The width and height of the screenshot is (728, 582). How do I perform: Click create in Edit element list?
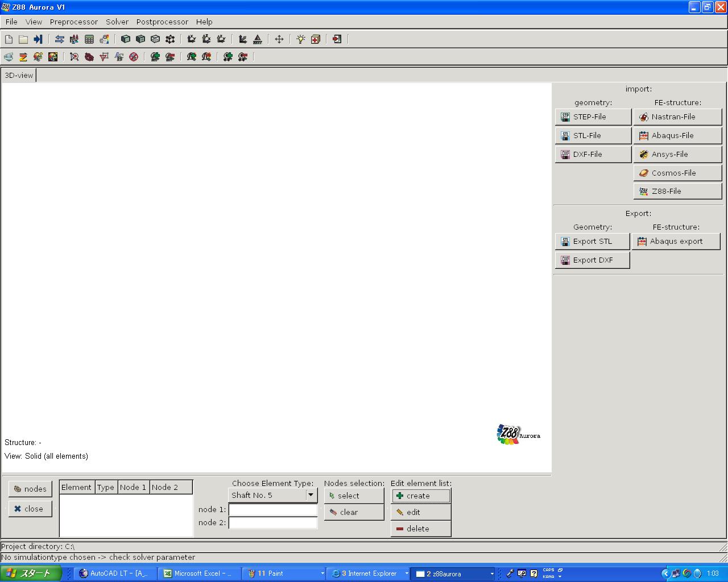click(x=421, y=496)
